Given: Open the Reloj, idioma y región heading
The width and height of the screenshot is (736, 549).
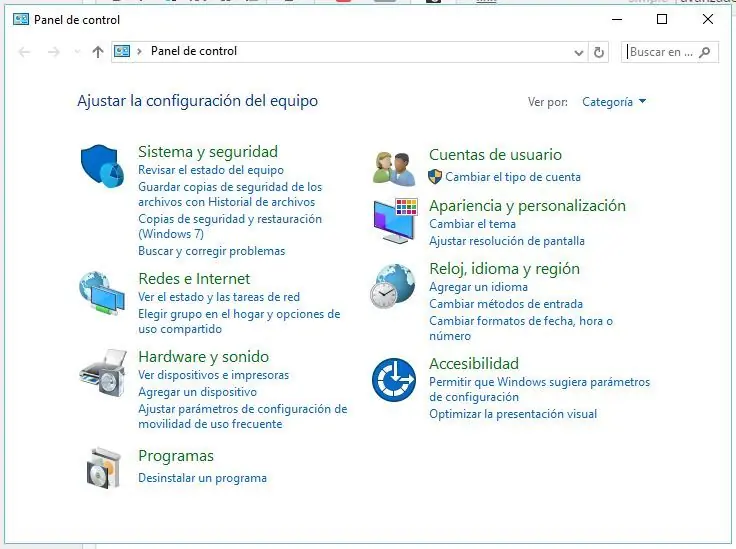Looking at the screenshot, I should click(x=504, y=268).
